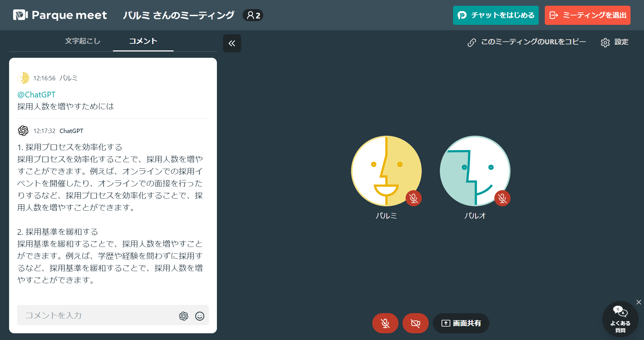The width and height of the screenshot is (644, 340).
Task: Open the emoji picker in the comment box
Action: 200,316
